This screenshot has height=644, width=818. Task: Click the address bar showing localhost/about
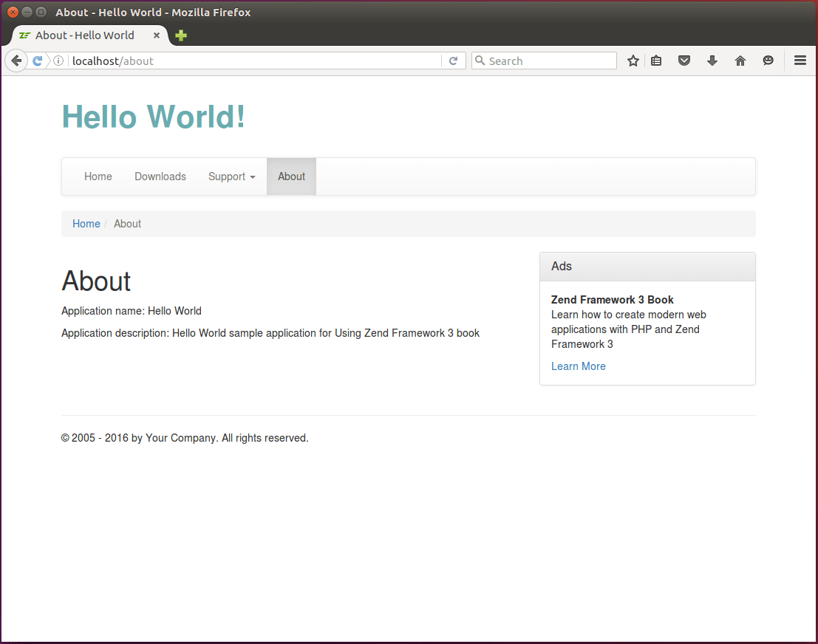[222, 61]
